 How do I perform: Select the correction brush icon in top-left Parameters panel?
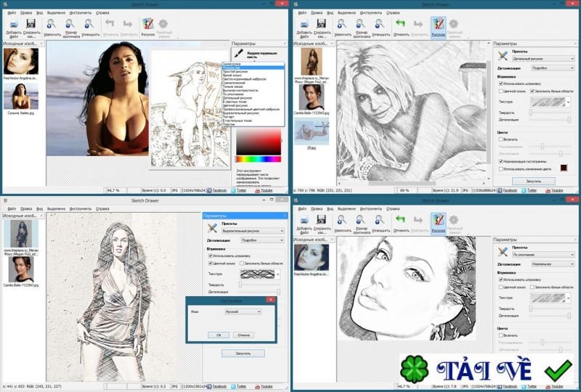pos(239,53)
